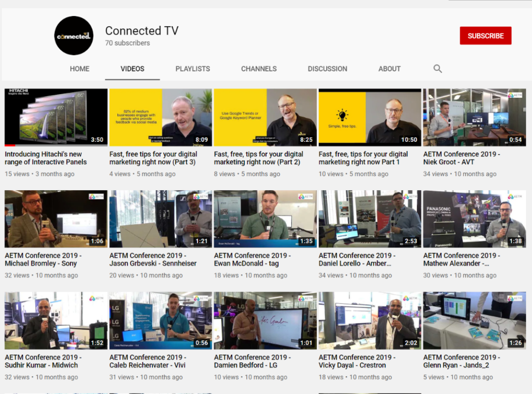The image size is (532, 394).
Task: Select the Videos tab
Action: coord(132,69)
